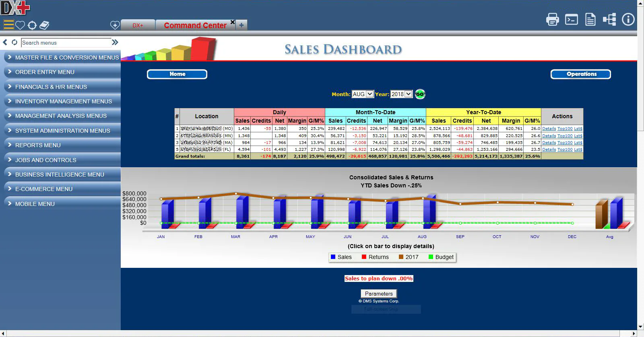Click the AUG sales bar in chart

pos(429,212)
